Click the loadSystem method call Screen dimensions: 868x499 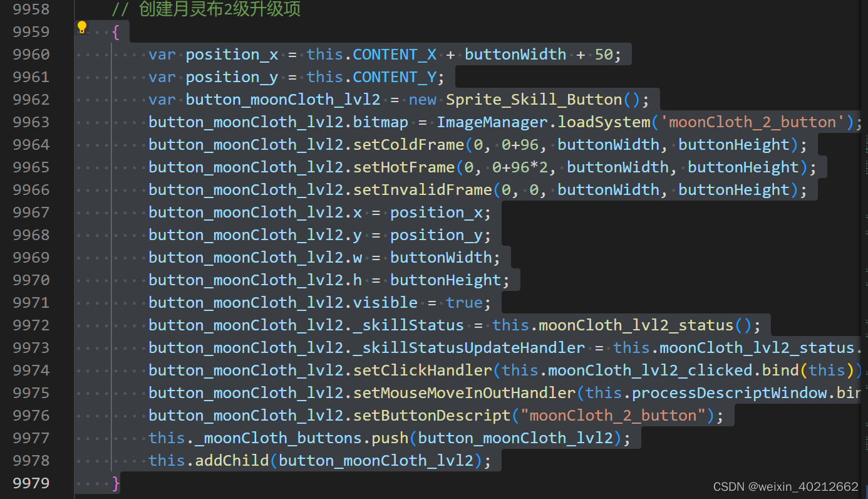(604, 122)
